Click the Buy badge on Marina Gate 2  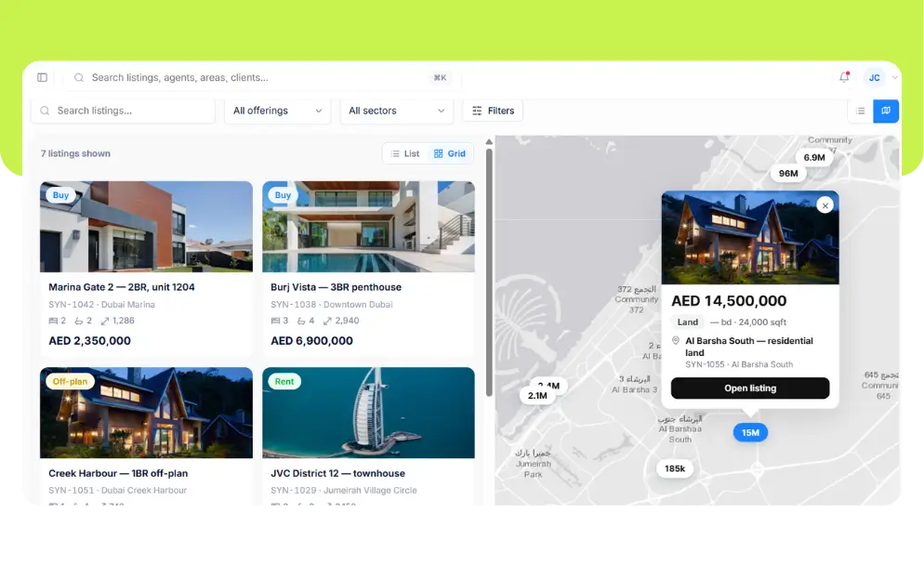pyautogui.click(x=60, y=195)
